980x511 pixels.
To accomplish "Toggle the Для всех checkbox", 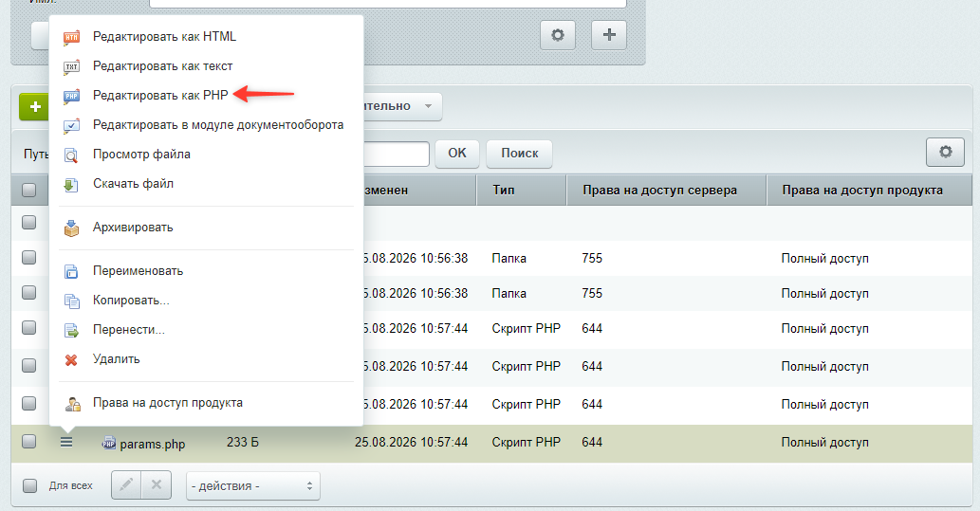I will (x=29, y=485).
